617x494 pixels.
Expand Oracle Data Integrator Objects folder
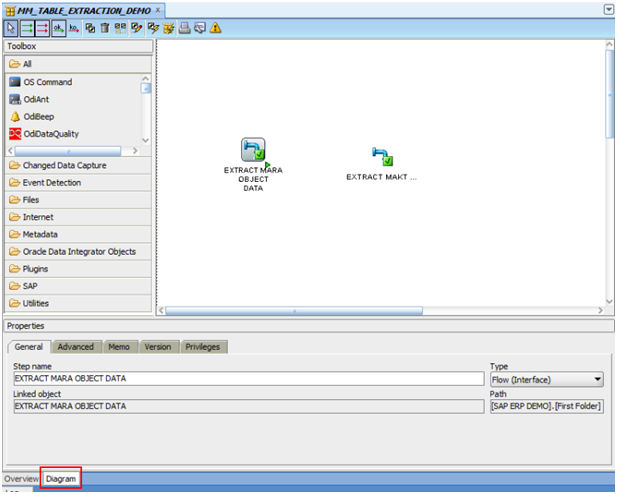point(78,252)
